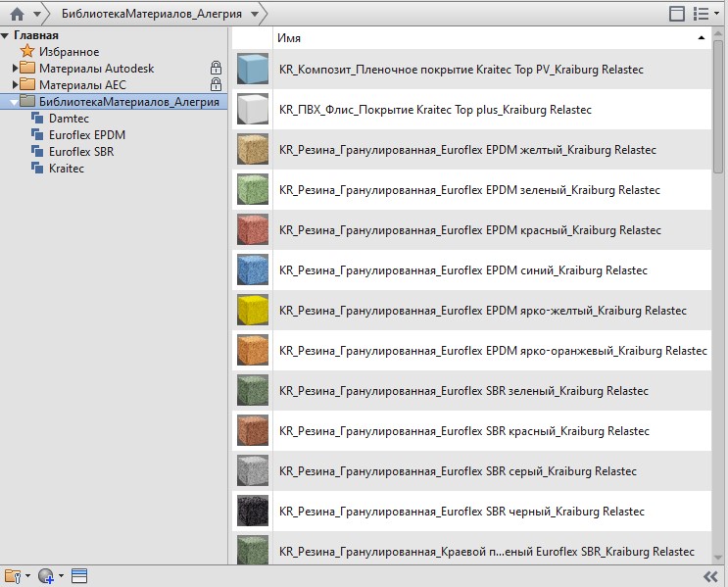
Task: Select Euroflex EPDM ярко-желтый material name
Action: pyautogui.click(x=483, y=311)
